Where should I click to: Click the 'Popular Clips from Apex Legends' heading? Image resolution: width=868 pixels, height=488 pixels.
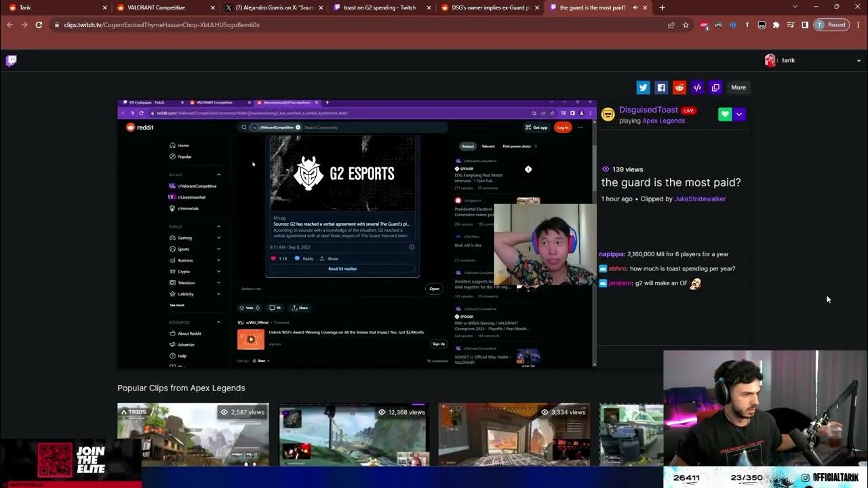(x=181, y=388)
